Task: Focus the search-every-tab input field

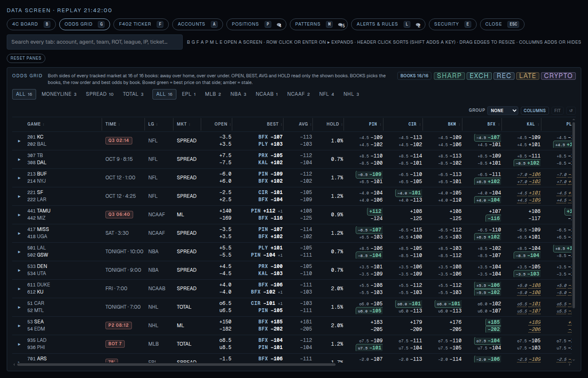Action: [x=94, y=42]
